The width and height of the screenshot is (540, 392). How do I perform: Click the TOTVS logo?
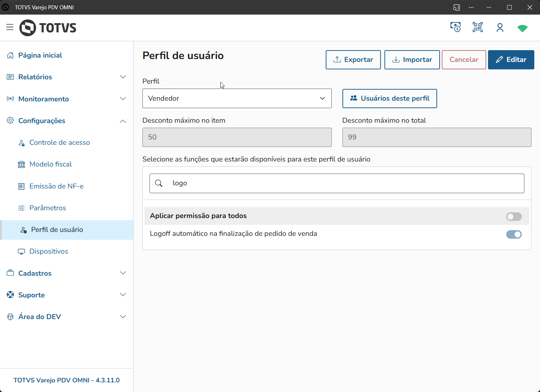click(48, 28)
